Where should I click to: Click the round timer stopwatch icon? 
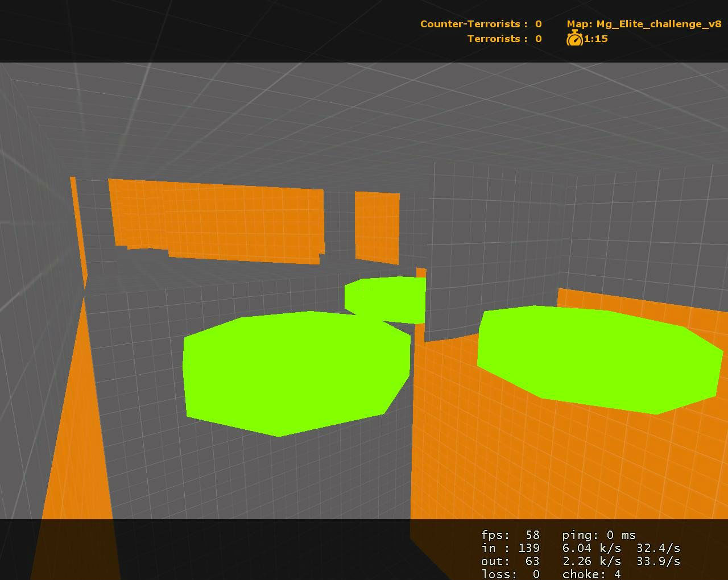(574, 38)
